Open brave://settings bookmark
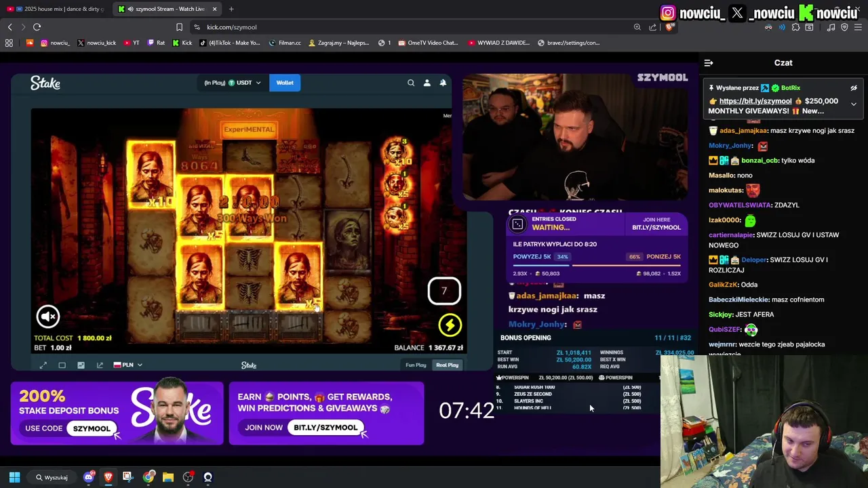 click(x=568, y=43)
